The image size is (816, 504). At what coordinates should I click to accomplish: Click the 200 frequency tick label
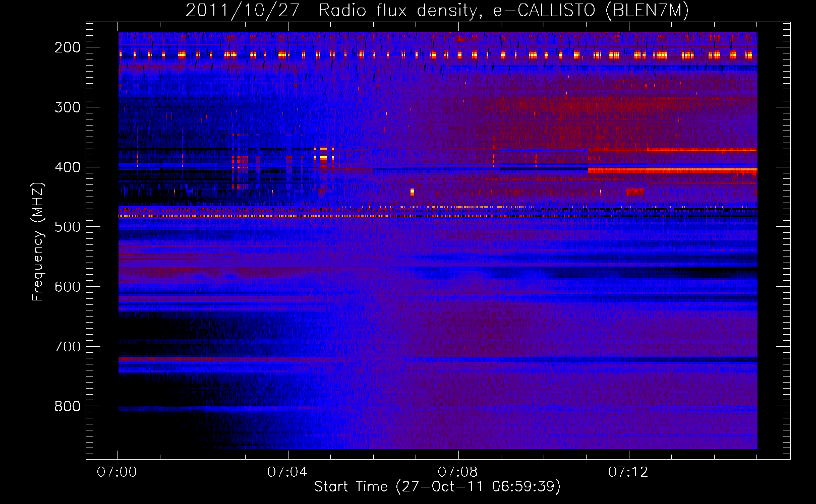[x=68, y=47]
